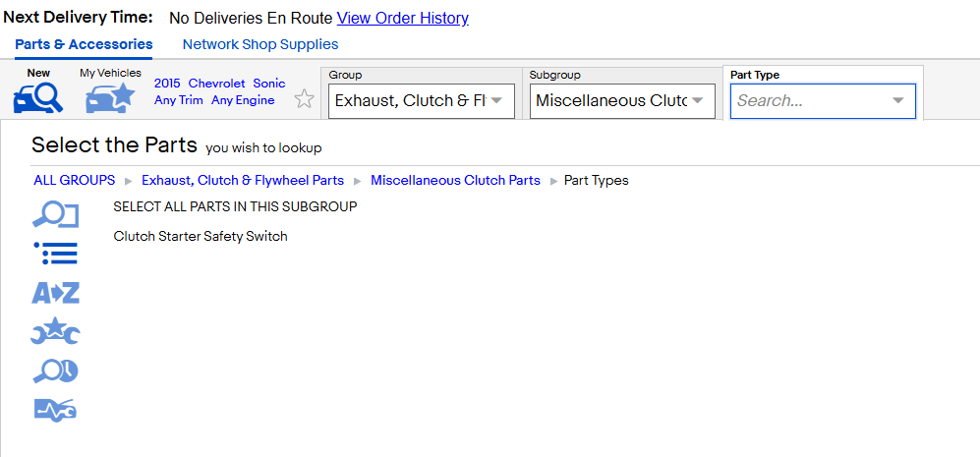Choose Clutch Starter Safety Switch part
Screen dimensions: 980x457
(201, 236)
